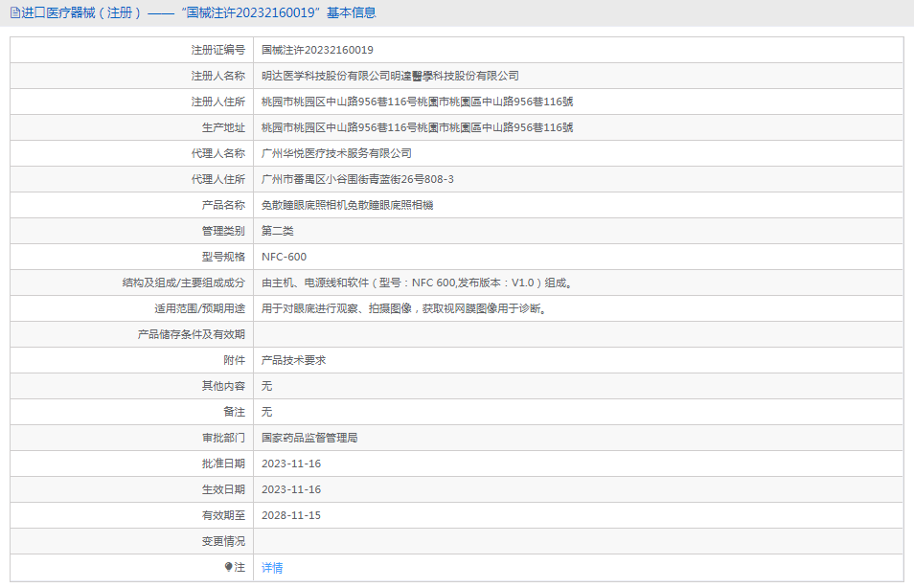Click the bullet icon beside 注 label
The height and width of the screenshot is (588, 914).
(x=228, y=567)
